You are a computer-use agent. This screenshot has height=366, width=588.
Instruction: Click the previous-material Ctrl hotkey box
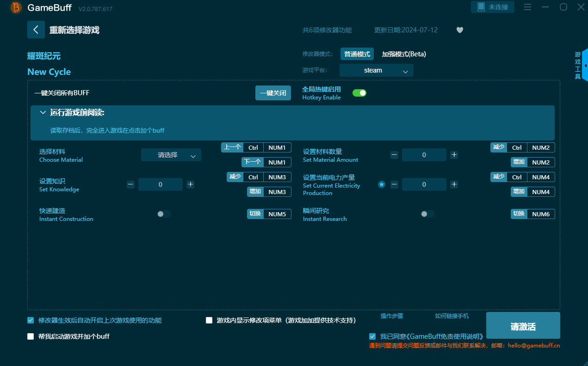(x=253, y=148)
